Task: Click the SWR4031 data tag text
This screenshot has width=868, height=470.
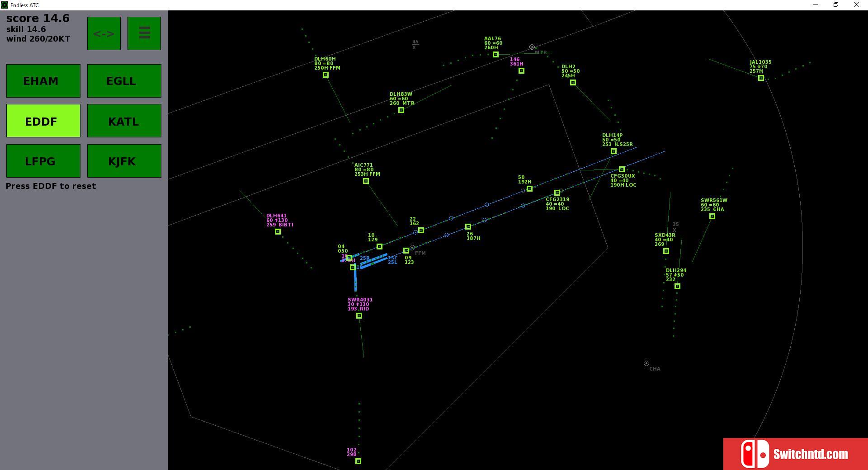Action: coord(360,304)
